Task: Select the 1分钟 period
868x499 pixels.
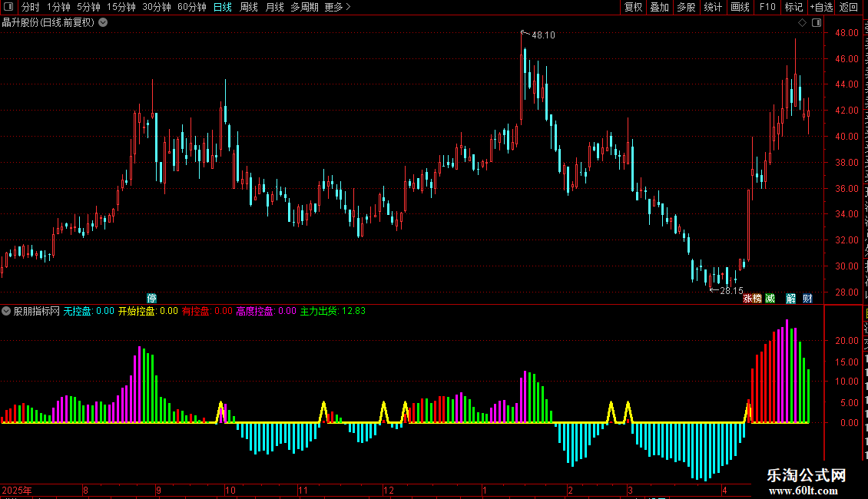Action: [58, 7]
